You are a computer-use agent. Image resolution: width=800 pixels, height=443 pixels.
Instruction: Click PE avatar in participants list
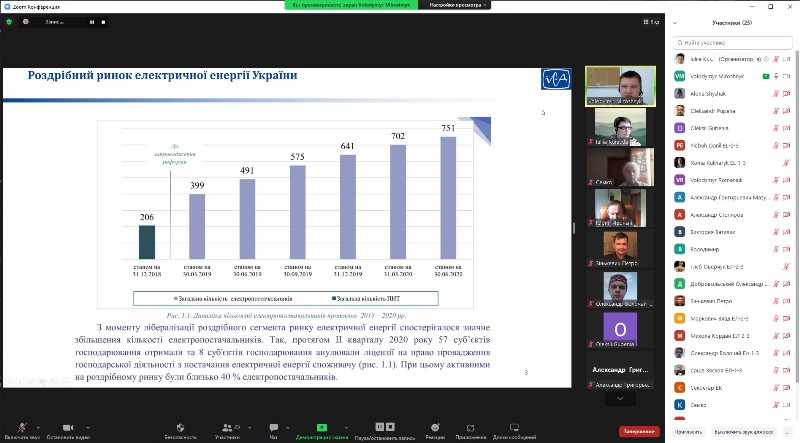tap(680, 145)
